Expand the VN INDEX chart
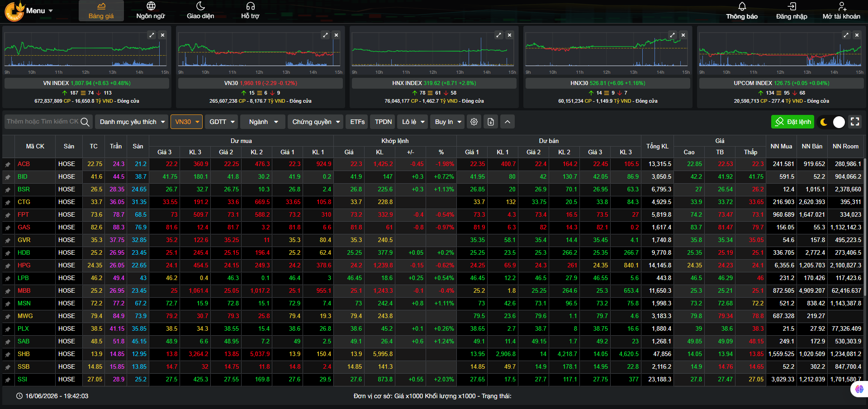This screenshot has width=868, height=409. click(x=152, y=35)
